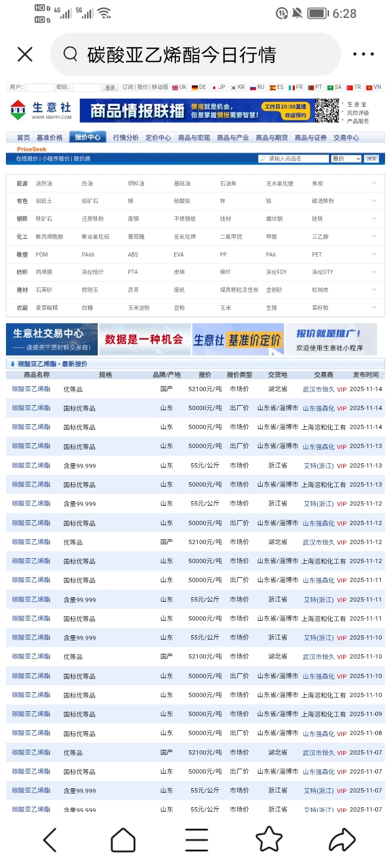Open the 生意社交易中心 banner
The image size is (391, 868).
click(52, 340)
